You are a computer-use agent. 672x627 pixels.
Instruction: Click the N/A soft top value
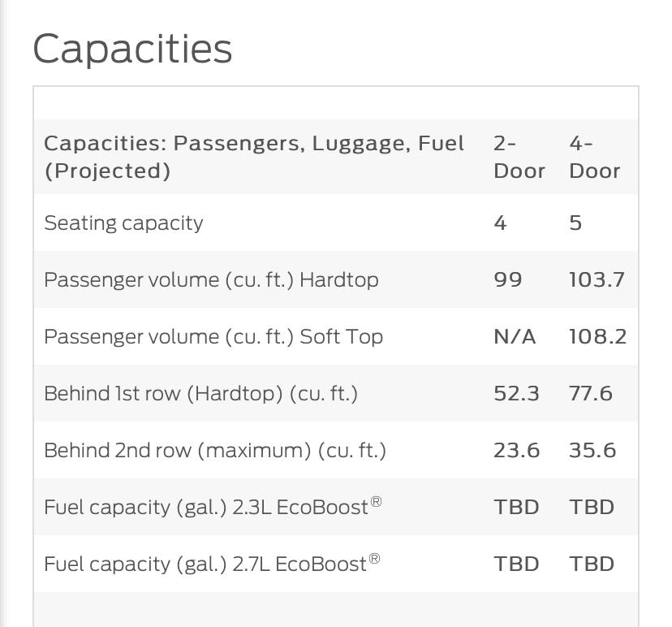coord(515,337)
